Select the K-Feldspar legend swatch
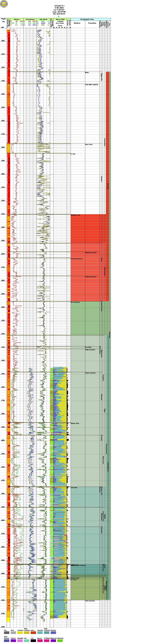Image resolution: width=144 pixels, height=644 pixels. pos(47,641)
